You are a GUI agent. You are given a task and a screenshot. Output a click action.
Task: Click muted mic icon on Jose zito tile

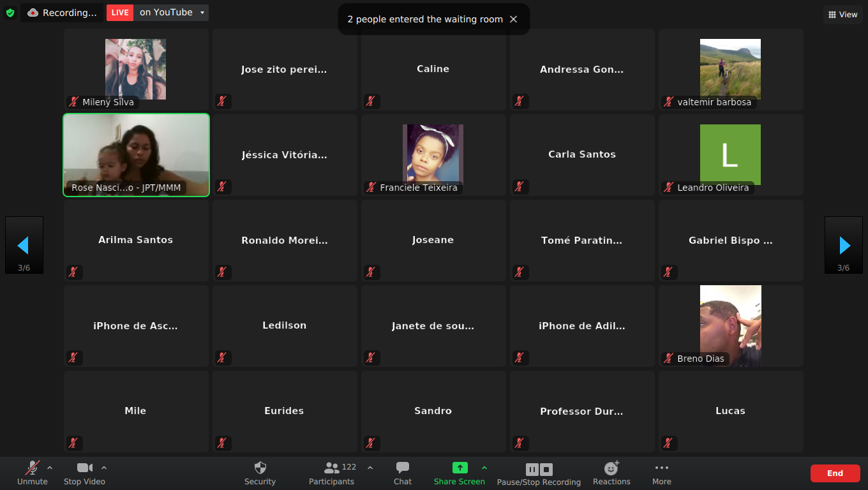[222, 101]
